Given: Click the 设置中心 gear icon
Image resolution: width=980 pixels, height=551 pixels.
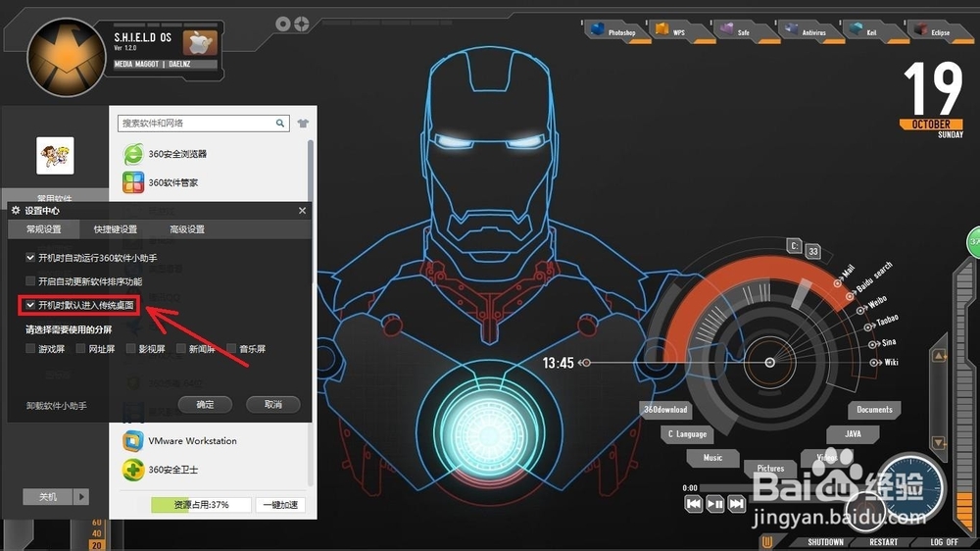Looking at the screenshot, I should 16,210.
